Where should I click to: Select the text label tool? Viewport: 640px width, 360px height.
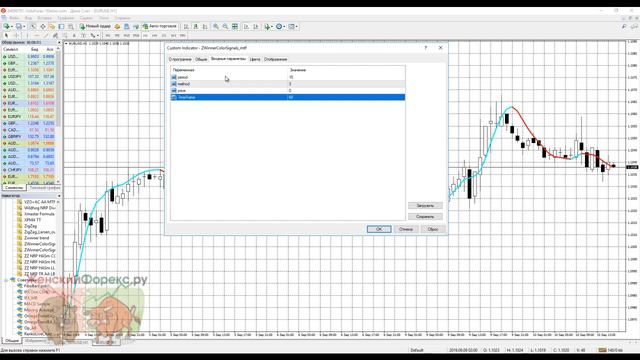83,36
